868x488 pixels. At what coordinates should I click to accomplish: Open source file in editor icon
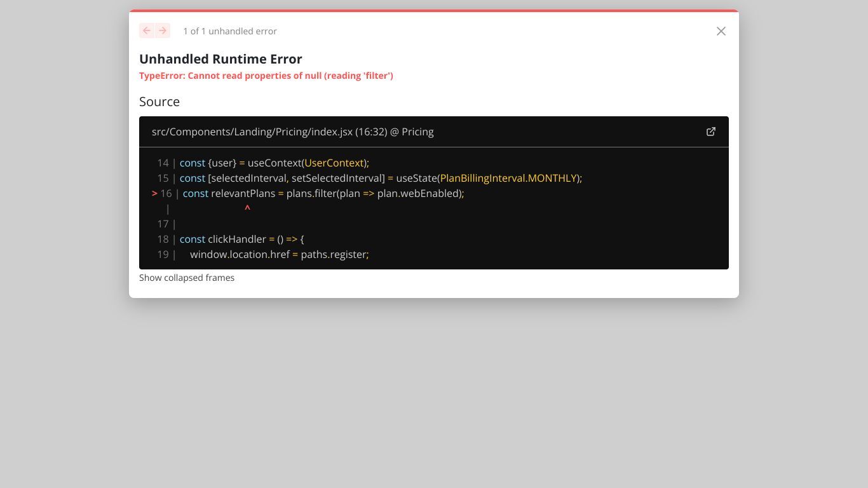[x=710, y=132]
